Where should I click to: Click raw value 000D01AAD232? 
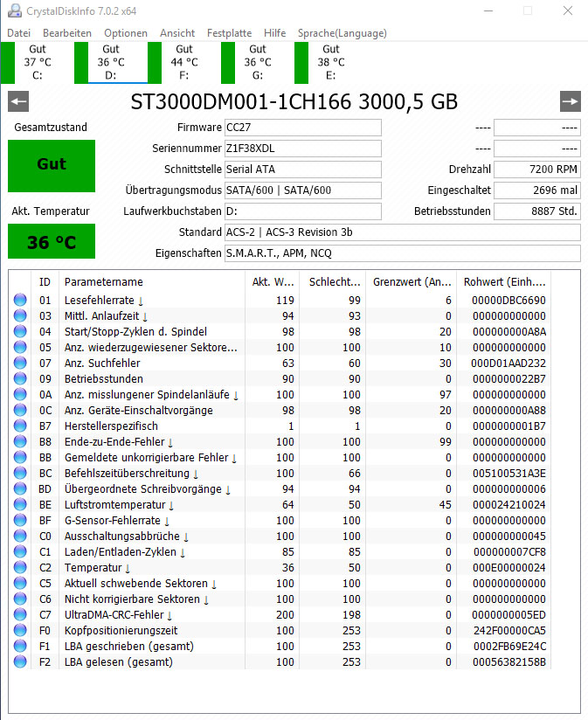[508, 363]
